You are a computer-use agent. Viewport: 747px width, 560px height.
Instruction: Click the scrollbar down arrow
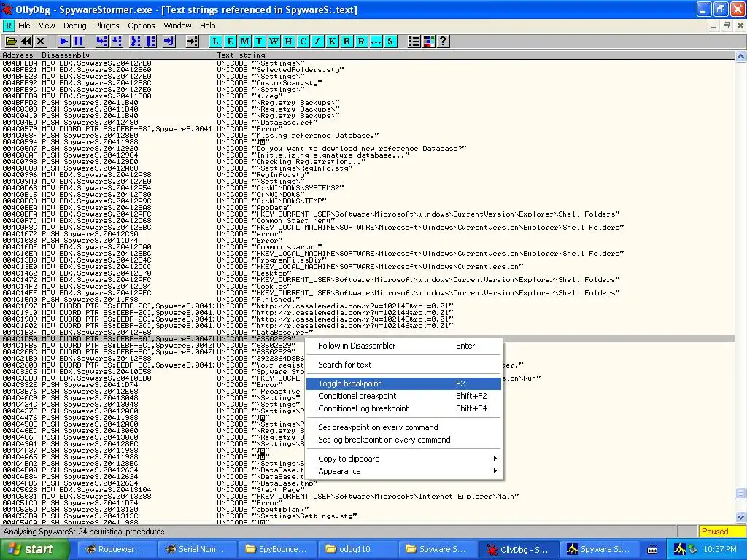[x=741, y=517]
